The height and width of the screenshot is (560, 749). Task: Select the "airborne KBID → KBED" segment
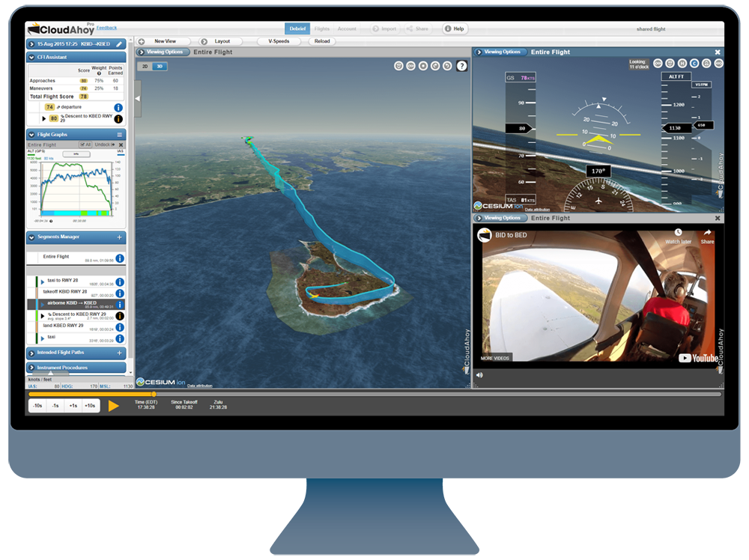[71, 303]
